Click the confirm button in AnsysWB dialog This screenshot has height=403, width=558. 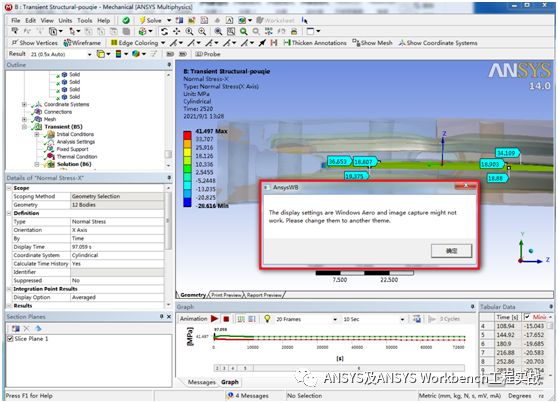coord(451,251)
